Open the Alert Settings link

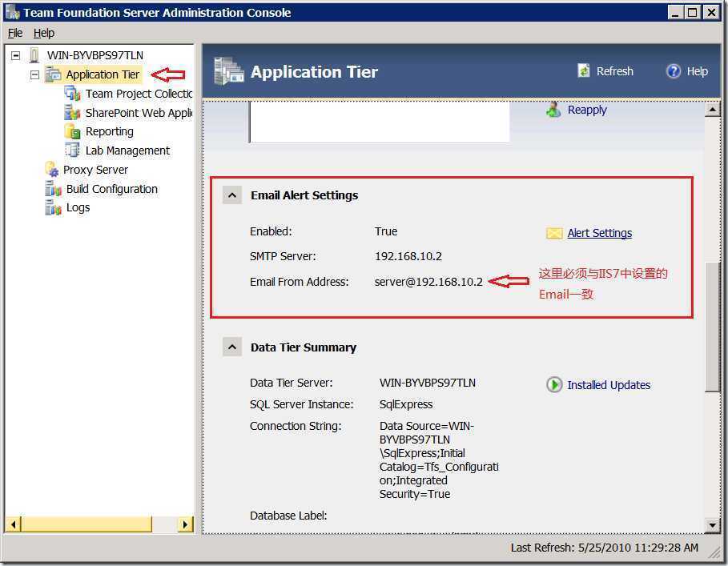599,233
